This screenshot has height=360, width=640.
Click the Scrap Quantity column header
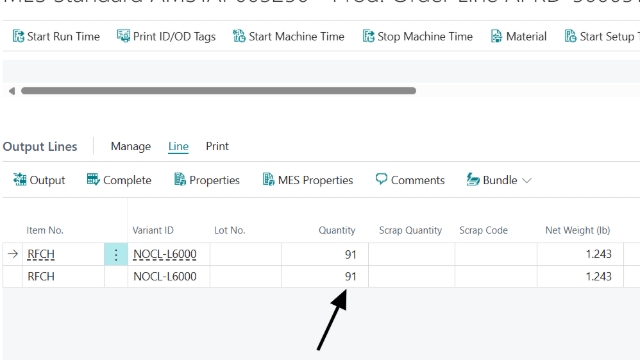[410, 230]
